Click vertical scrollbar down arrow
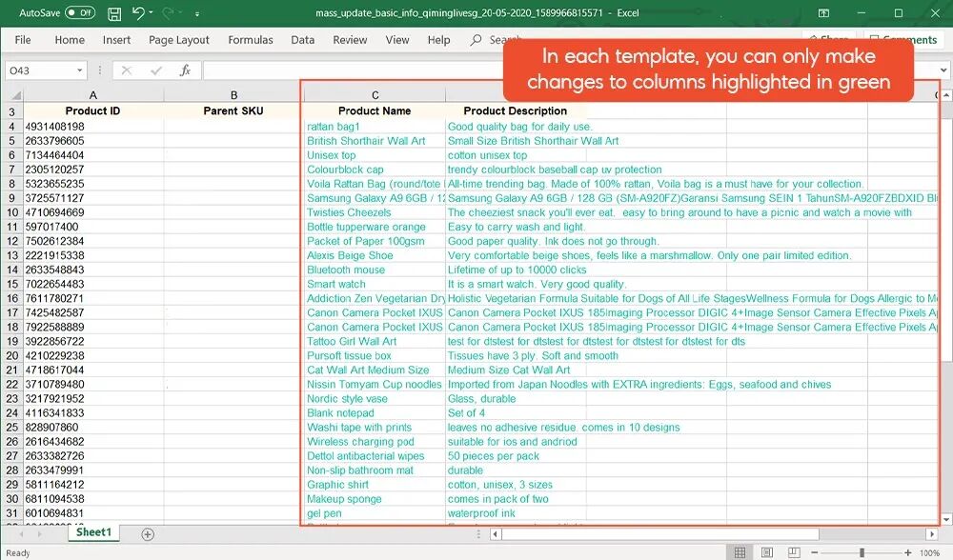 tap(946, 520)
